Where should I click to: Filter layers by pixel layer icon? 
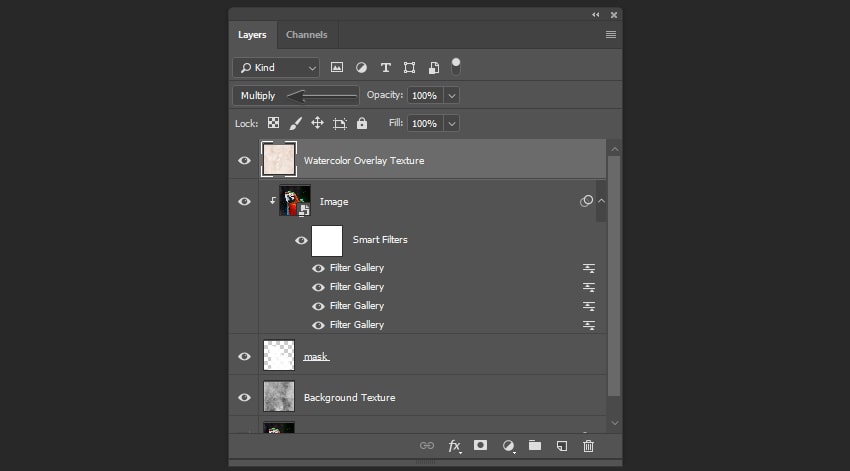(x=337, y=67)
